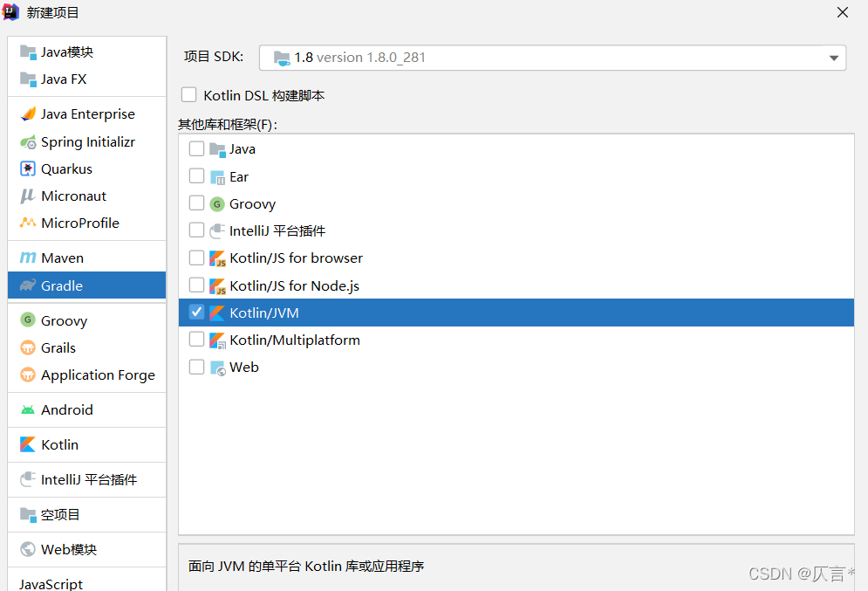This screenshot has height=591, width=868.
Task: Select Java Enterprise project type
Action: click(87, 114)
